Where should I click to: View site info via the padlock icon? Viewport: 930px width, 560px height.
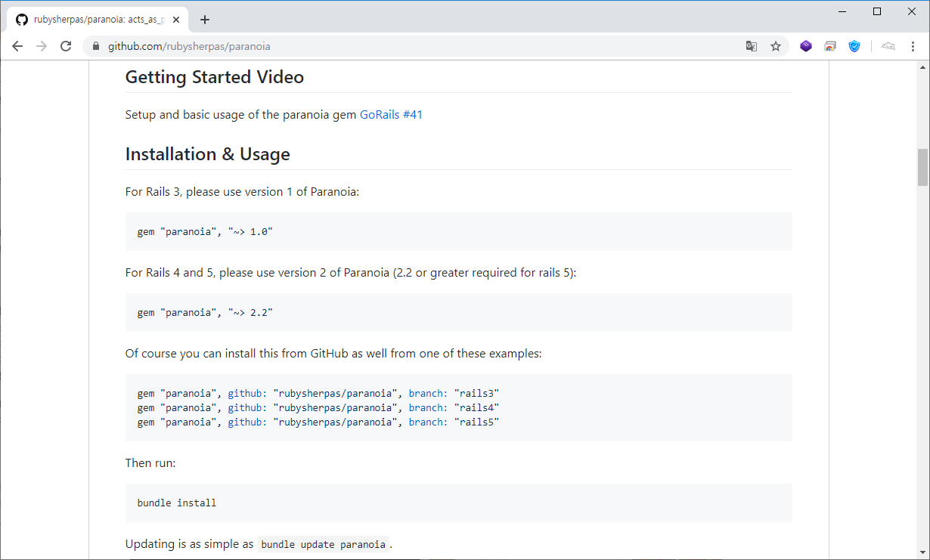pyautogui.click(x=96, y=46)
